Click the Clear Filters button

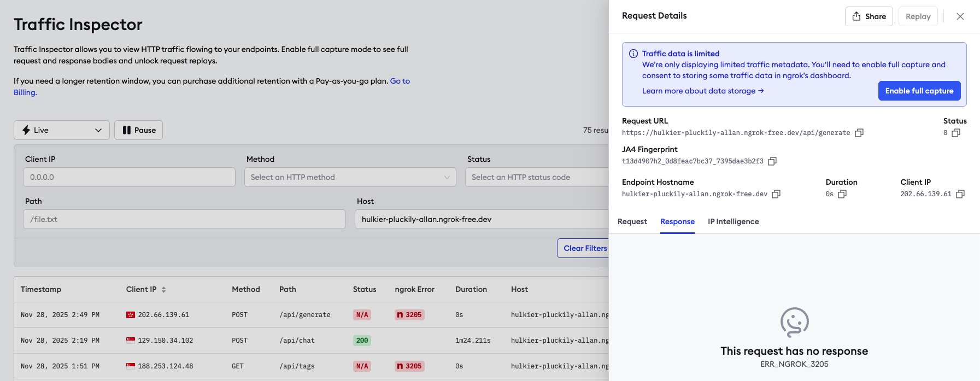click(583, 248)
